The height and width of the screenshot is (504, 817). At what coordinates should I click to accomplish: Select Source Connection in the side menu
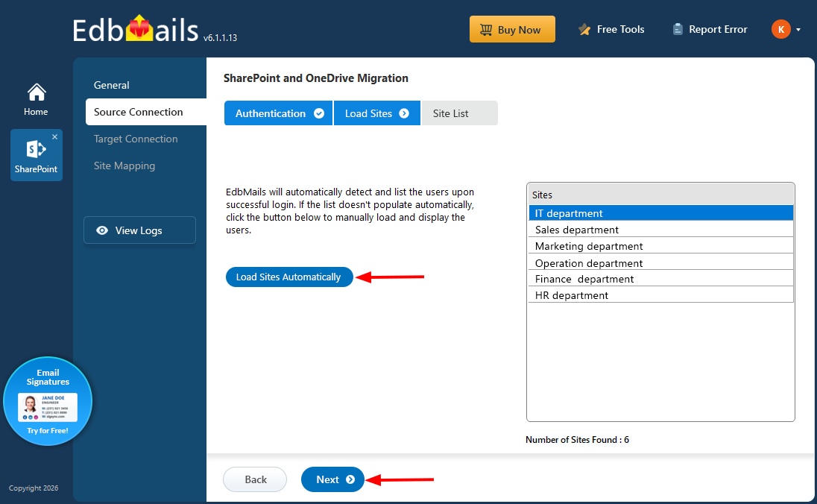tap(146, 112)
